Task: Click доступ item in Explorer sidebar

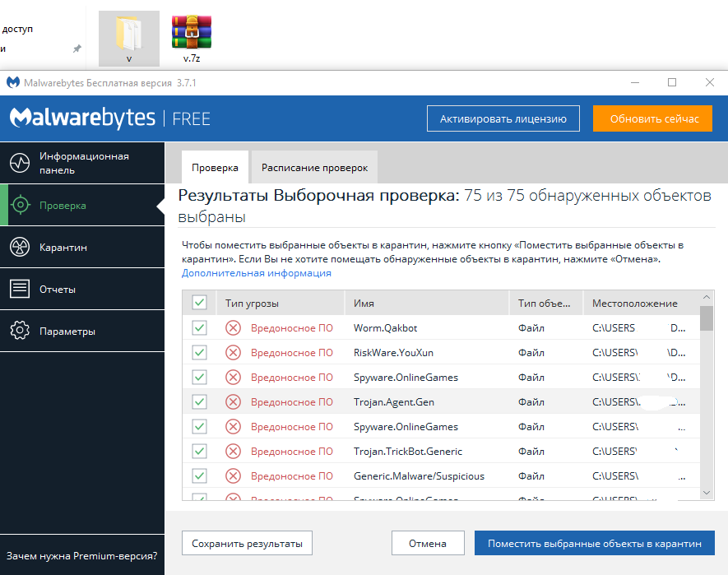Action: coord(17,29)
